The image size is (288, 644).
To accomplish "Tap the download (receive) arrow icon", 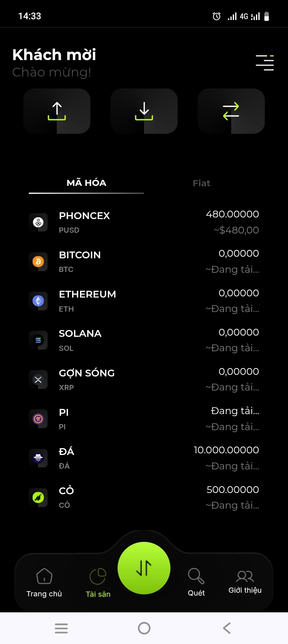I will point(144,111).
